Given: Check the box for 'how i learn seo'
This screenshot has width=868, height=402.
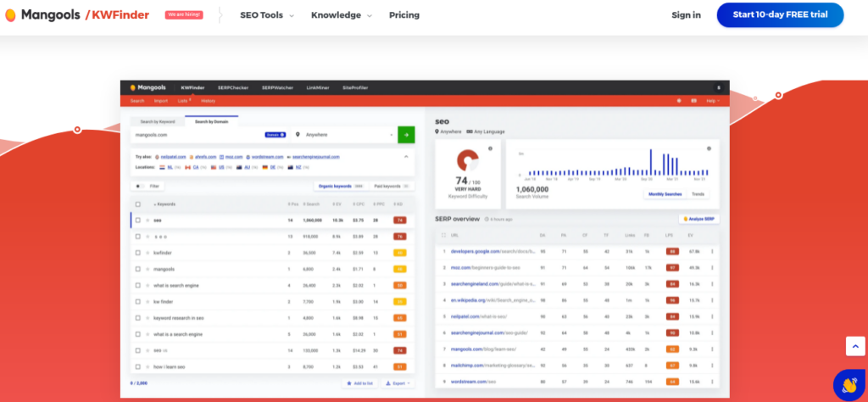Looking at the screenshot, I should [x=138, y=366].
